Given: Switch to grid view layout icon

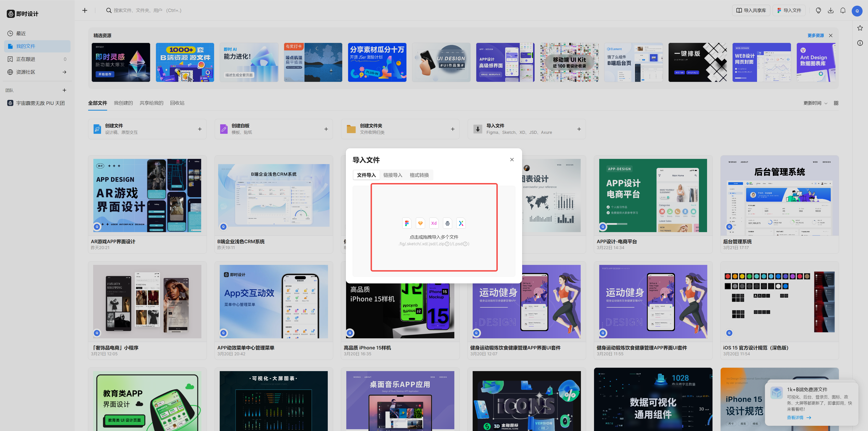Looking at the screenshot, I should click(x=836, y=103).
